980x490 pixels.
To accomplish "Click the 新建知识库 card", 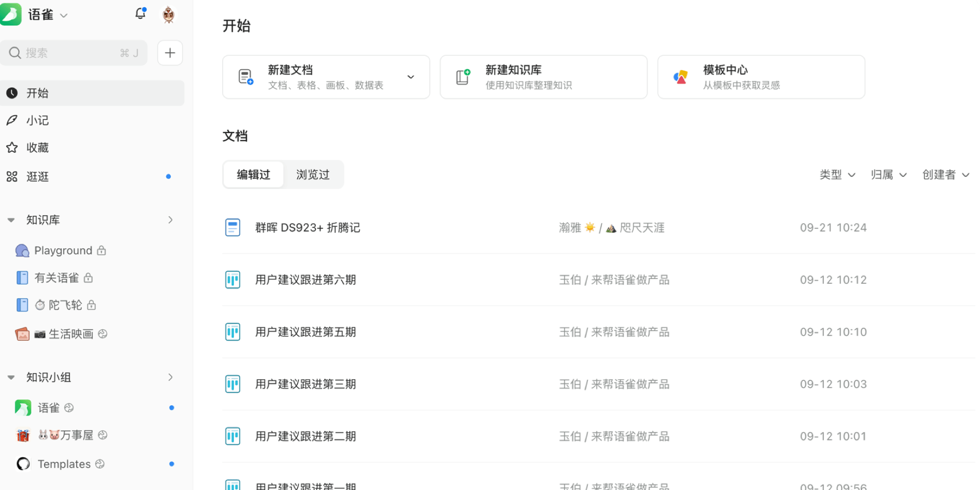I will coord(543,77).
